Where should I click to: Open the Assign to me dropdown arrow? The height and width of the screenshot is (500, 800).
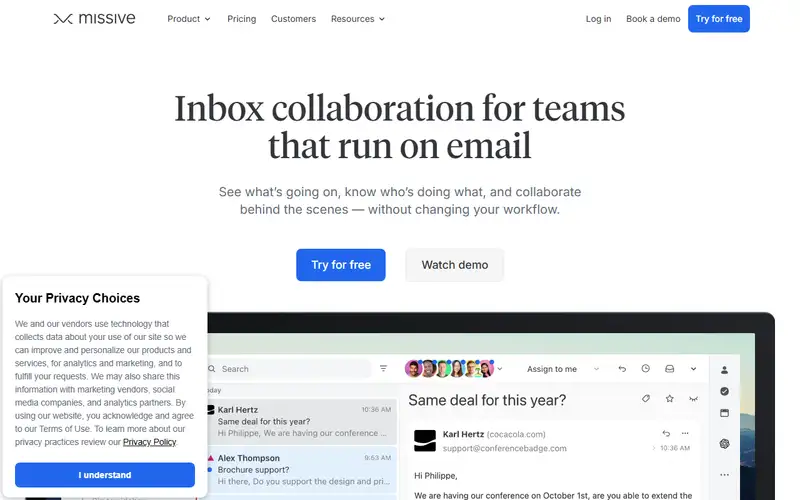pyautogui.click(x=596, y=369)
